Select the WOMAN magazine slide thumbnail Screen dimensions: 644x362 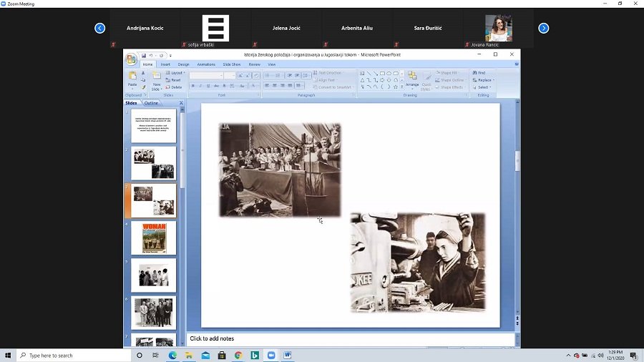154,238
